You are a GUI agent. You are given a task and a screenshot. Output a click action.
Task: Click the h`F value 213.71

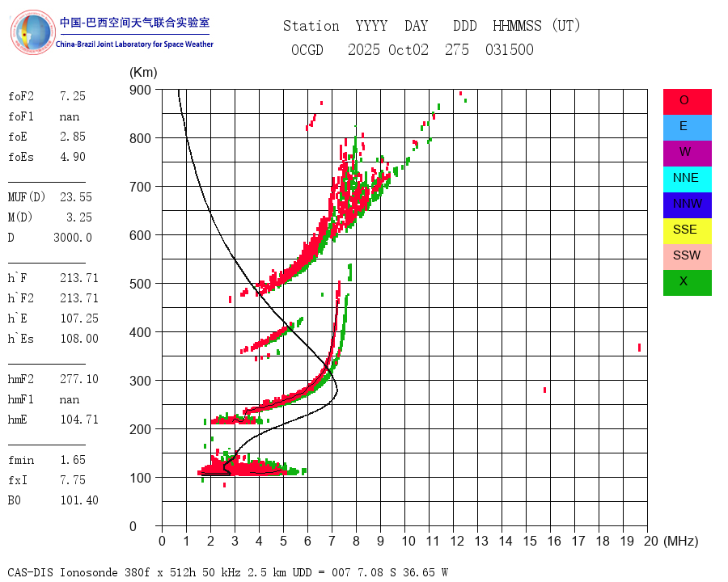pos(79,278)
